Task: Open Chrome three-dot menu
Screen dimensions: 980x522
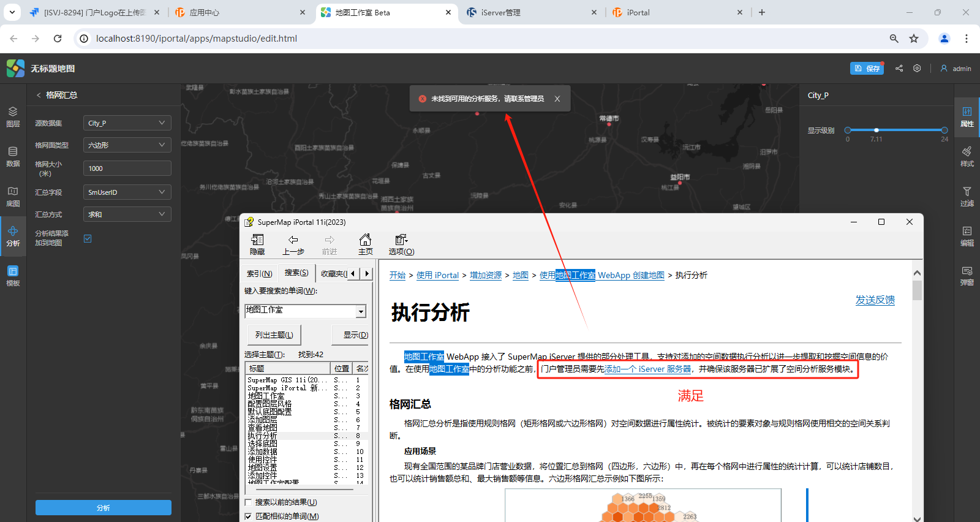Action: (967, 39)
